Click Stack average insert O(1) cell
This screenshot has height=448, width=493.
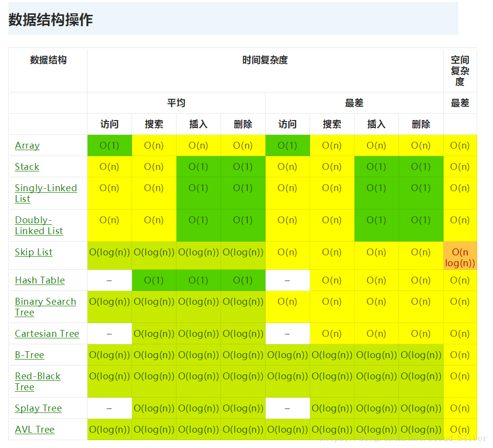198,166
